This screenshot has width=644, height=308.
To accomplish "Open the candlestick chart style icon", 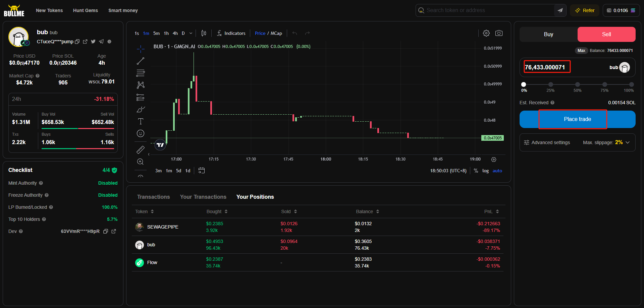I will tap(204, 33).
